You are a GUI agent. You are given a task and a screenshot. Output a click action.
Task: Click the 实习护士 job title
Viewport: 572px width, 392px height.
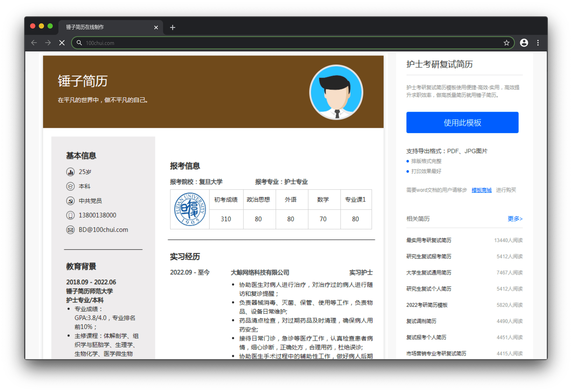pos(361,273)
